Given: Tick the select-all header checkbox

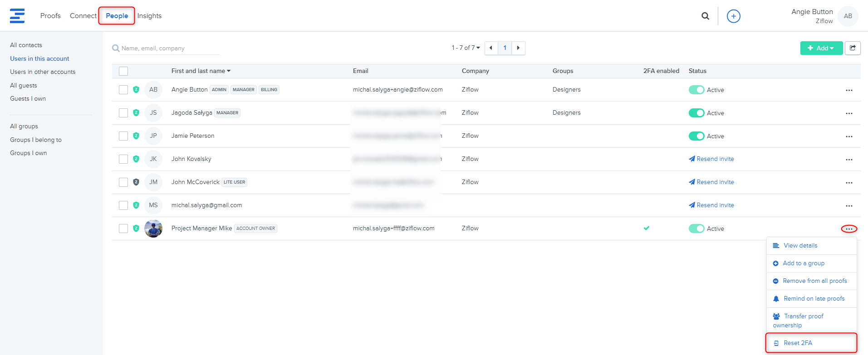Looking at the screenshot, I should 123,71.
